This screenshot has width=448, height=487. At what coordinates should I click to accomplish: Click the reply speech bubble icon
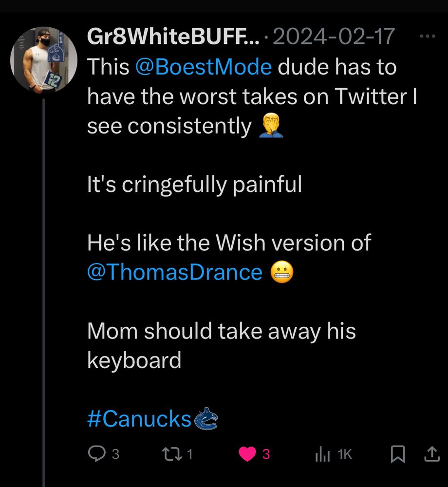click(95, 454)
